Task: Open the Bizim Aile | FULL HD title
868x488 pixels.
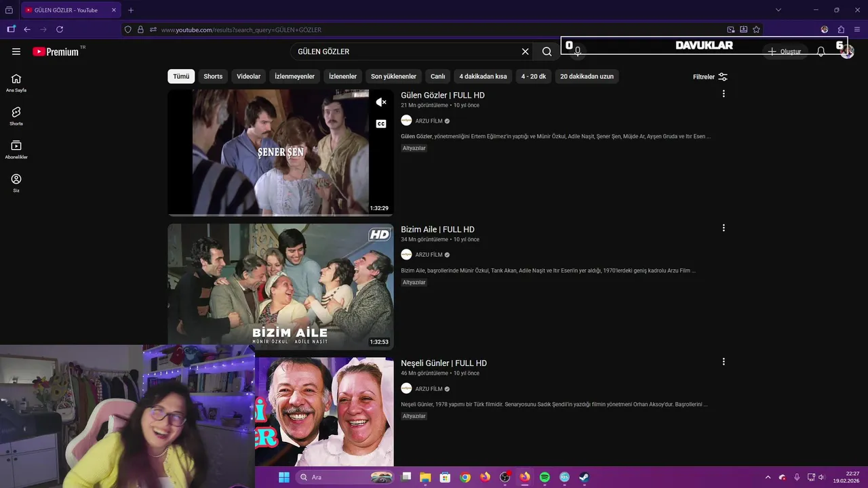Action: (x=437, y=230)
